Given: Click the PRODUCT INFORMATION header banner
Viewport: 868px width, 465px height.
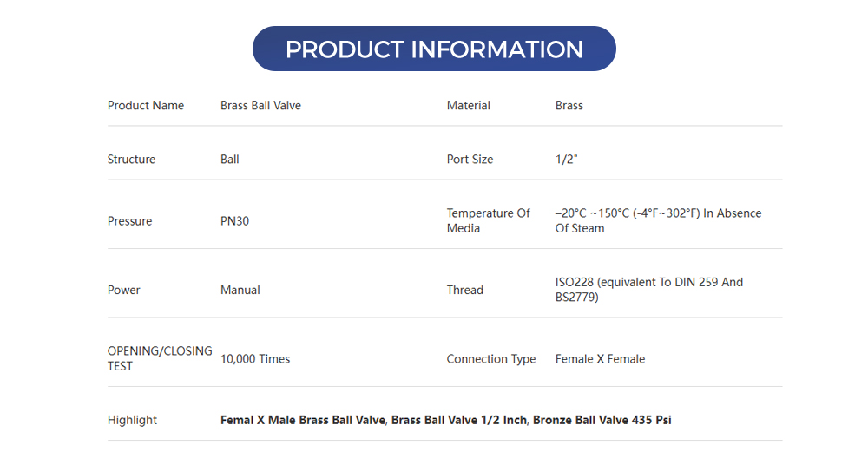Looking at the screenshot, I should (434, 49).
